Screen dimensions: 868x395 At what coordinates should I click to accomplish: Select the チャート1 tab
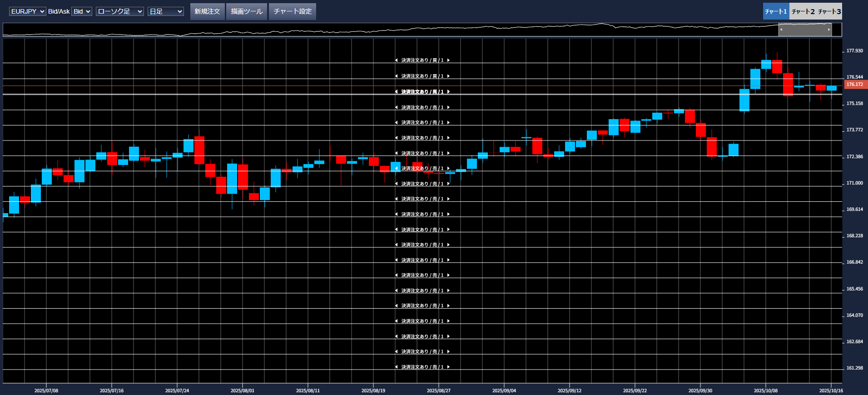tap(776, 11)
